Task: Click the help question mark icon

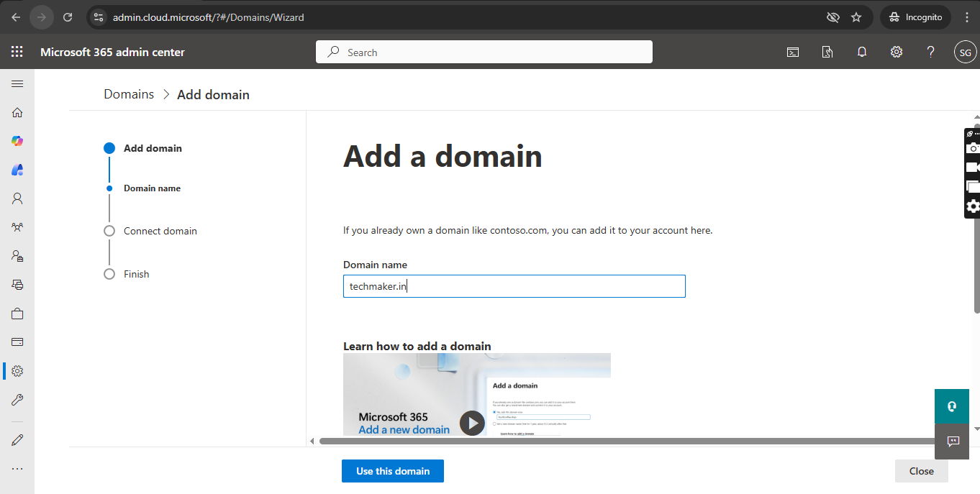Action: (930, 52)
